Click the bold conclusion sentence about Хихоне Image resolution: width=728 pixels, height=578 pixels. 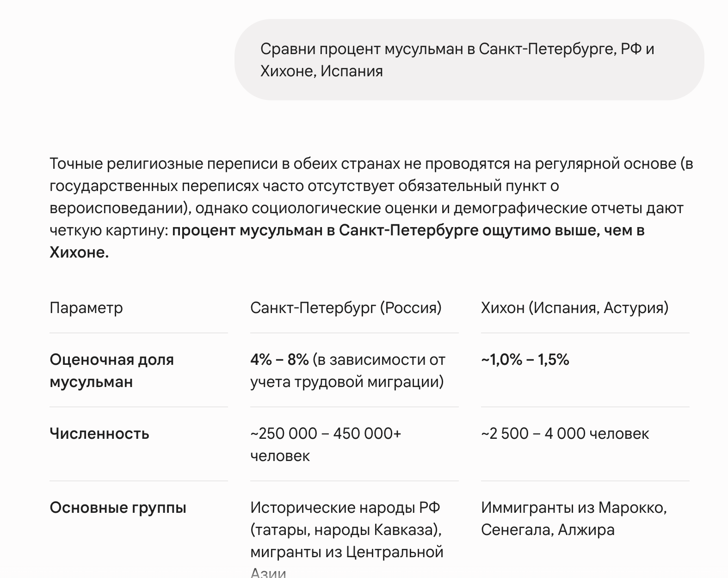[x=347, y=241]
